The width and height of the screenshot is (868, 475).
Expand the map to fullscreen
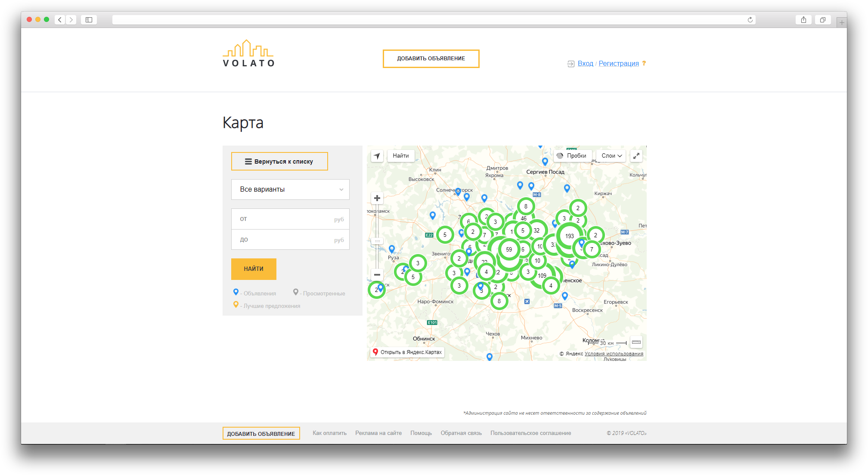pos(636,156)
